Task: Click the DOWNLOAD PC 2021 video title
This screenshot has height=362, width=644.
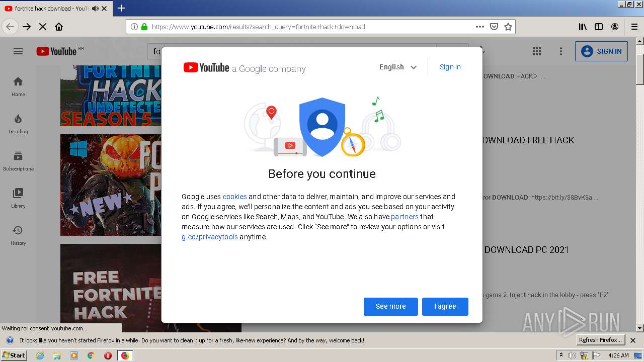Action: (527, 250)
